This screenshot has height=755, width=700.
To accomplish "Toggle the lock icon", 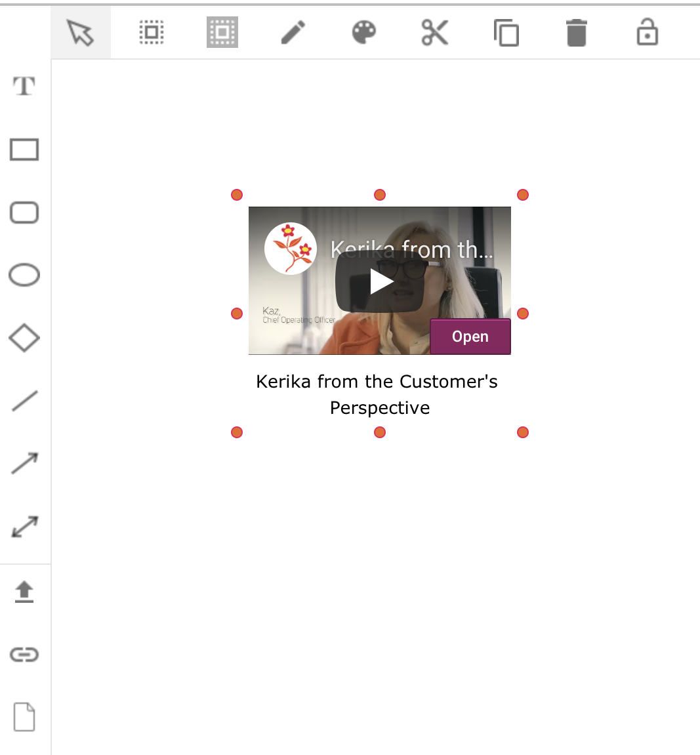I will tap(648, 32).
